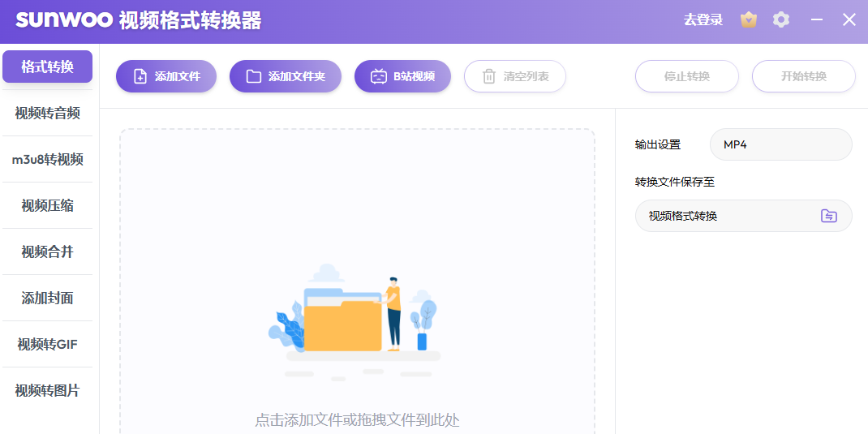Click the change output folder icon
Screen dimensions: 868x434
[828, 216]
